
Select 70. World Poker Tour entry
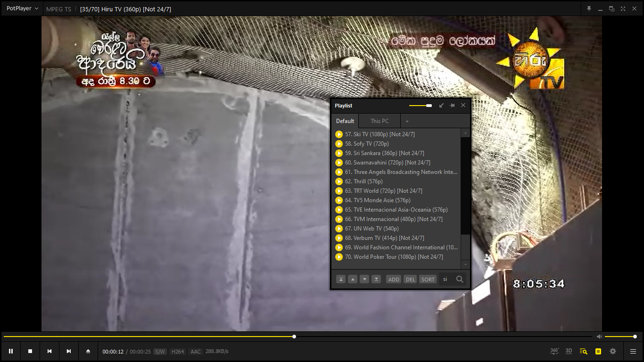tap(396, 257)
